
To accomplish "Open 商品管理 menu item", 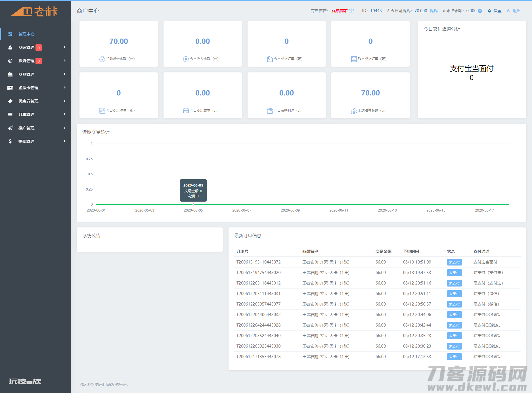I will (x=35, y=74).
